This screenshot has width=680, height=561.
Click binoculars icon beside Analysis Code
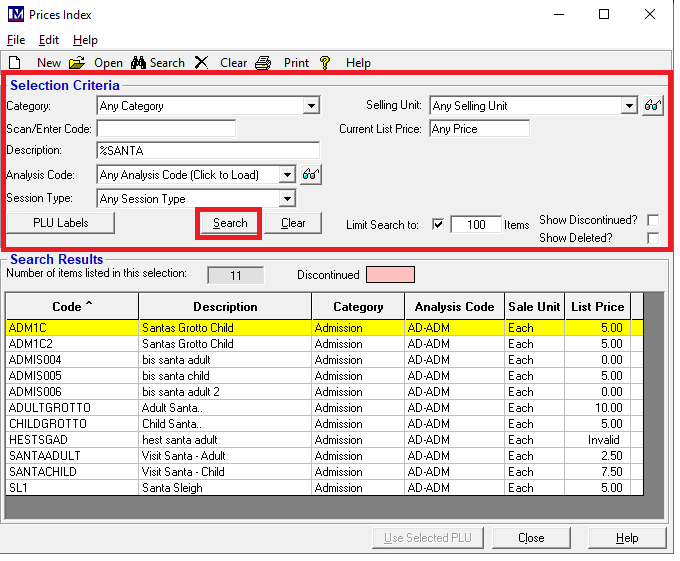point(310,175)
